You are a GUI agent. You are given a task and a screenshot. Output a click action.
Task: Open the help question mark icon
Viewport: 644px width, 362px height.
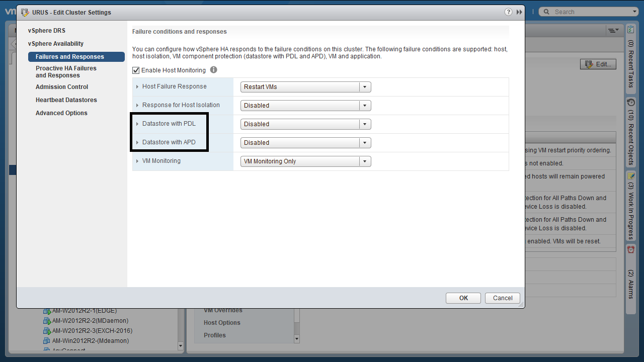click(508, 12)
